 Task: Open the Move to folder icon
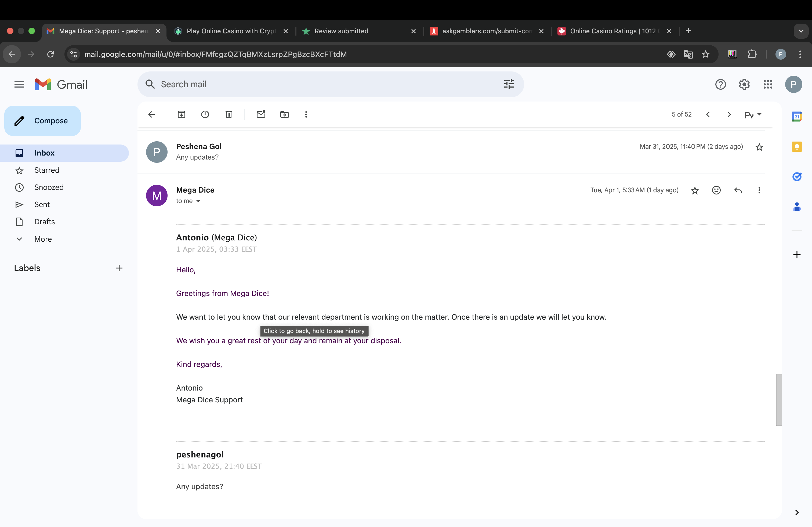click(285, 114)
